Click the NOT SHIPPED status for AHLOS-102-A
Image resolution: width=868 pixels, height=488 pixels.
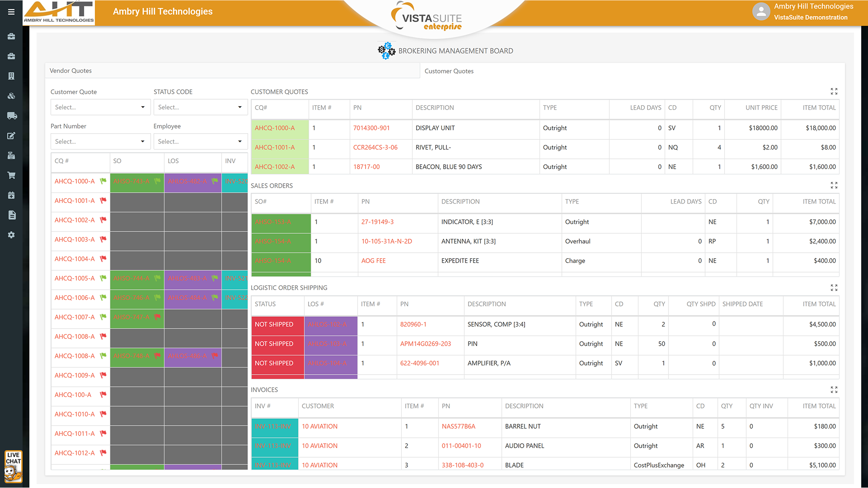click(274, 325)
